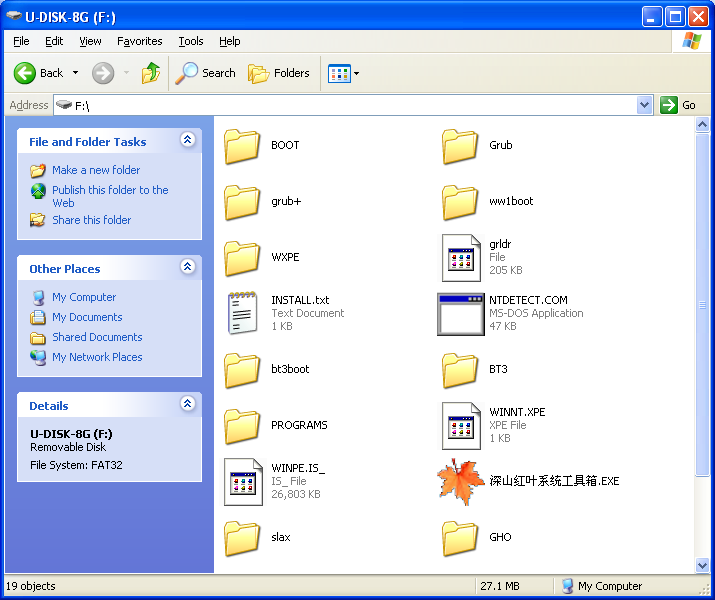
Task: Select the NTDETECT.COM file name
Action: (528, 300)
